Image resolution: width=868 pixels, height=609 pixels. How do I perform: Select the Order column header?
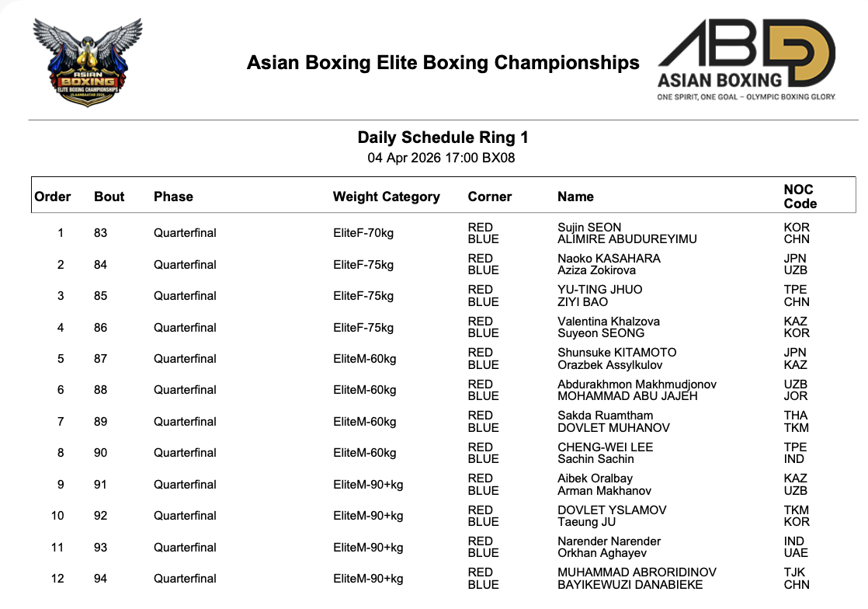pyautogui.click(x=53, y=197)
